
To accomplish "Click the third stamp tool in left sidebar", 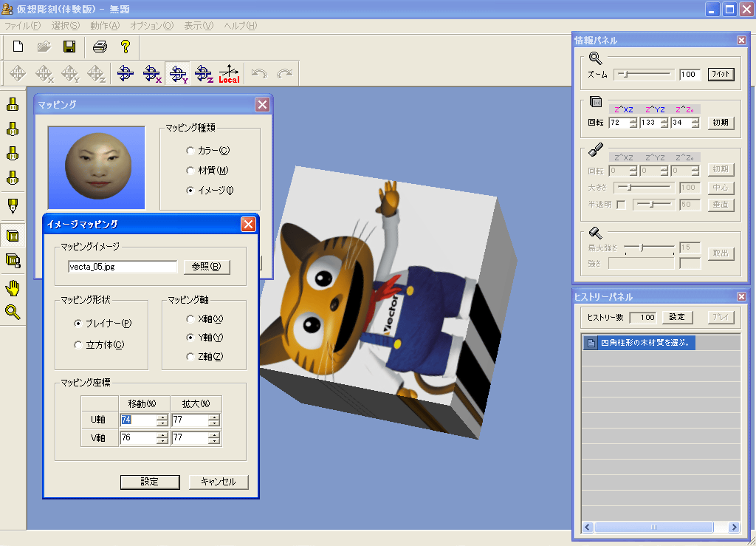I will coord(13,154).
